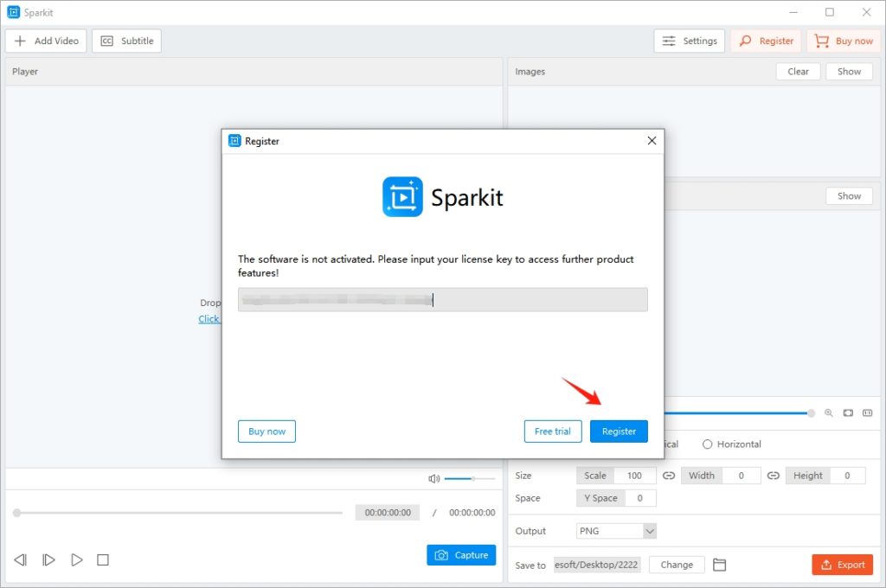886x588 pixels.
Task: Click the Sparkit title bar icon
Action: pos(14,12)
